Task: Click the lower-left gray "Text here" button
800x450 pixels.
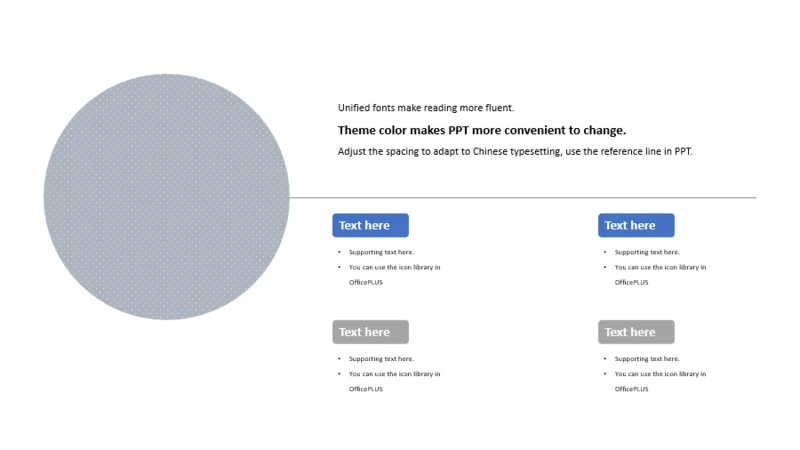Action: [370, 332]
